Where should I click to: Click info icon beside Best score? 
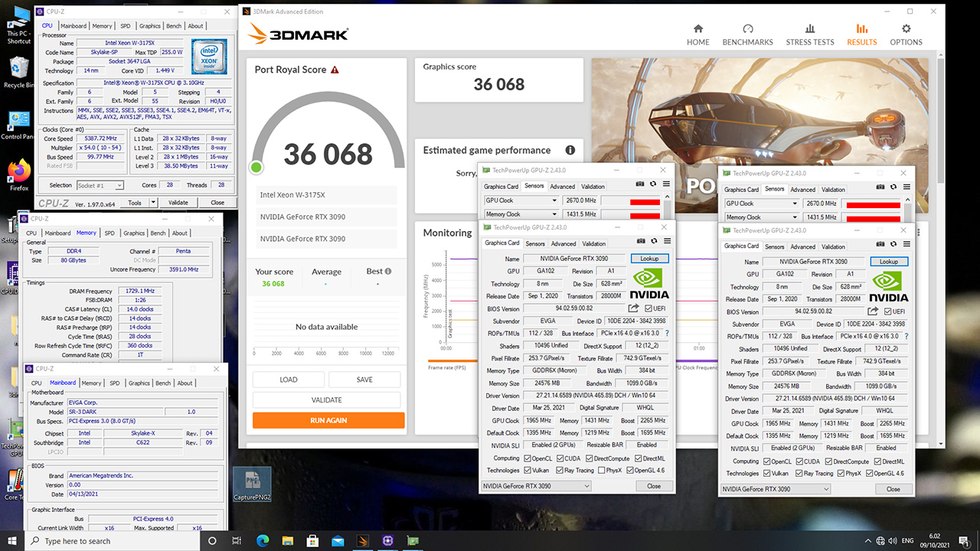[388, 271]
